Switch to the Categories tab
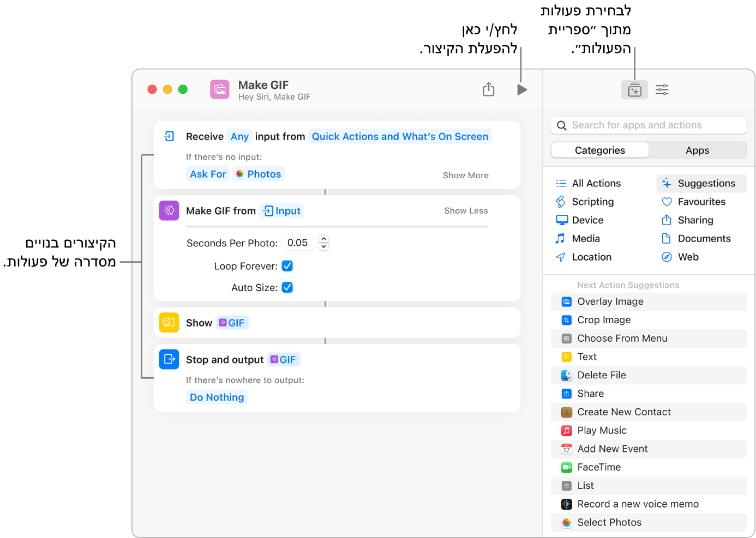 (x=599, y=150)
